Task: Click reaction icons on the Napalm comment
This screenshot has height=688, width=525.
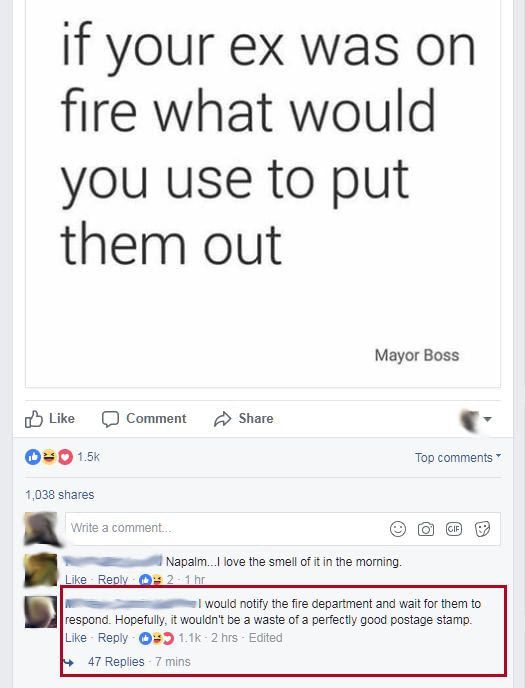Action: click(x=151, y=580)
